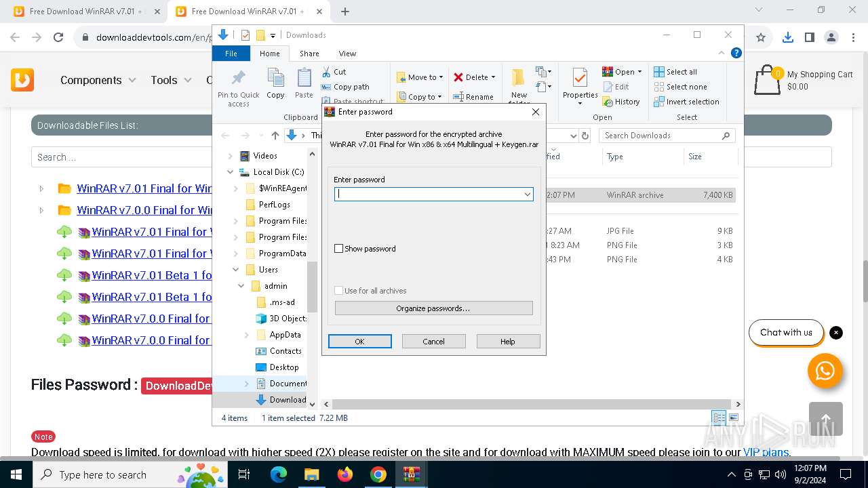Open Chrome downloads icon in toolbar
The height and width of the screenshot is (488, 868).
(788, 37)
